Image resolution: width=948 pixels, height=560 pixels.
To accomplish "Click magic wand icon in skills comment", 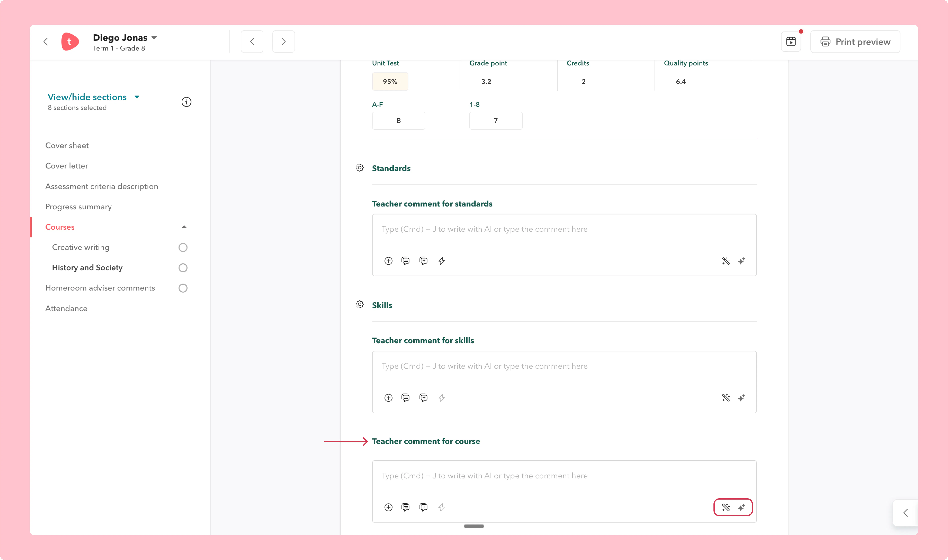I will coord(726,398).
